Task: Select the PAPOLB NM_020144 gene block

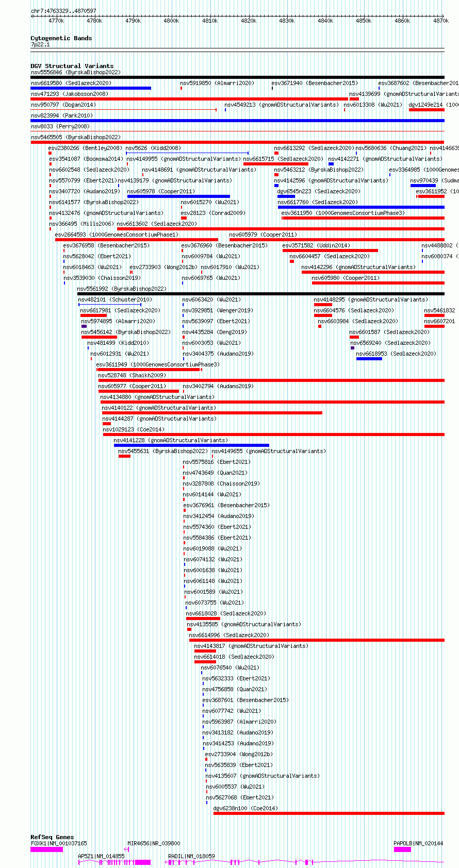Action: pos(402,849)
